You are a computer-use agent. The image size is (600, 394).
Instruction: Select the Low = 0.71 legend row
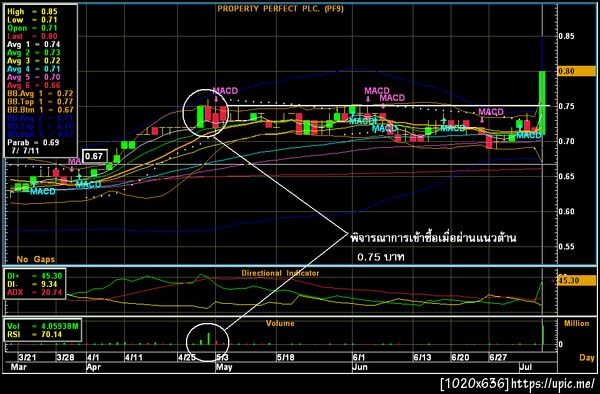32,20
